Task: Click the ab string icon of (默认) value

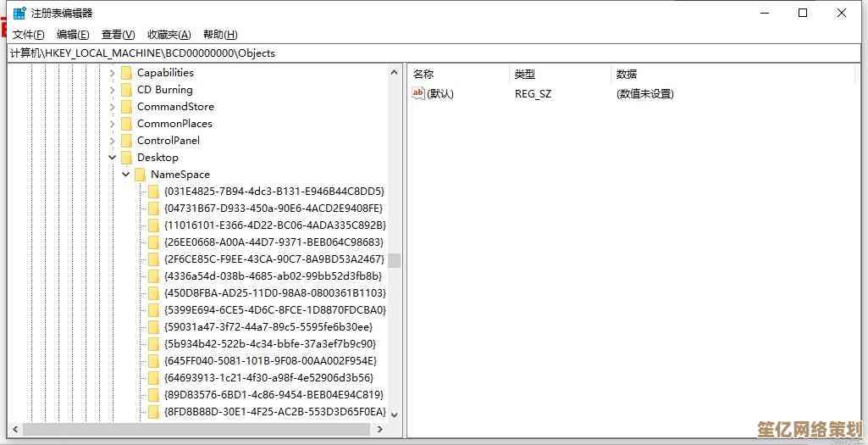Action: click(417, 94)
